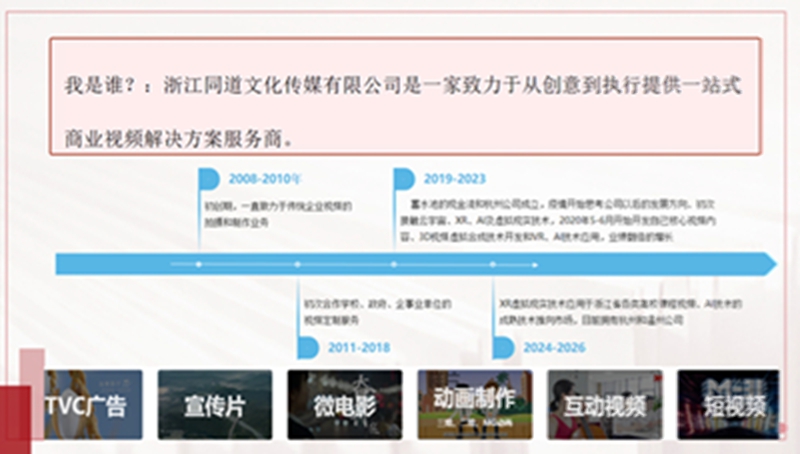Select the 2024-2026 timeline label
Viewport: 800px width, 454px height.
[x=555, y=348]
